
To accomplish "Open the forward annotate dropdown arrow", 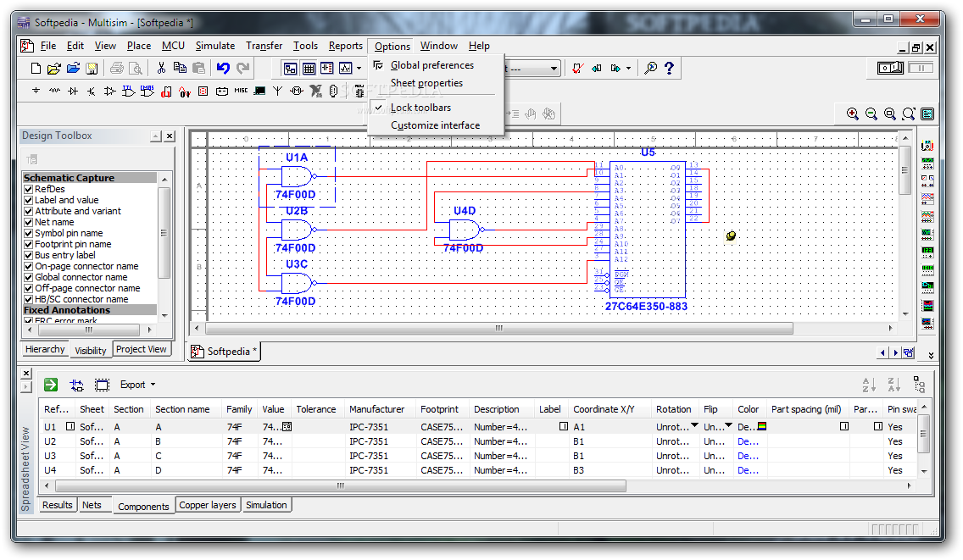I will (628, 68).
